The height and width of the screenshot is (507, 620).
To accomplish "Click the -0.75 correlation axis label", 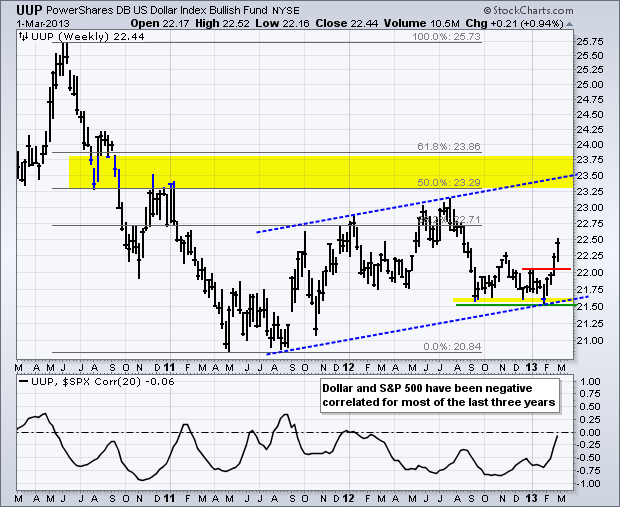I will click(588, 471).
